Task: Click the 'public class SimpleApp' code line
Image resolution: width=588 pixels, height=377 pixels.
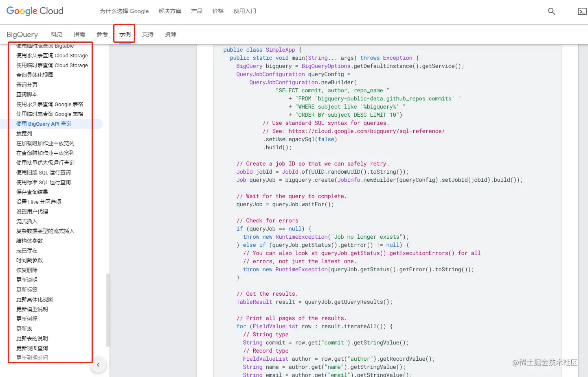Action: [262, 50]
